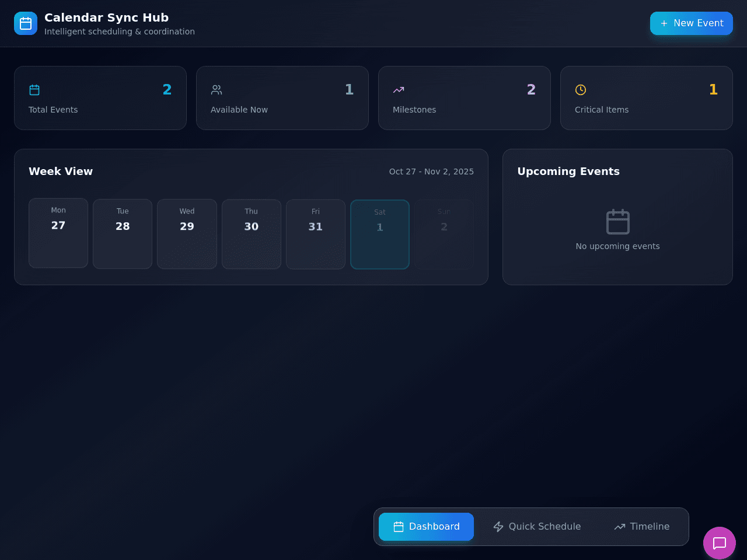This screenshot has width=747, height=560.
Task: Click the Oct 27 - Nov 2, 2025 date range
Action: 431,171
